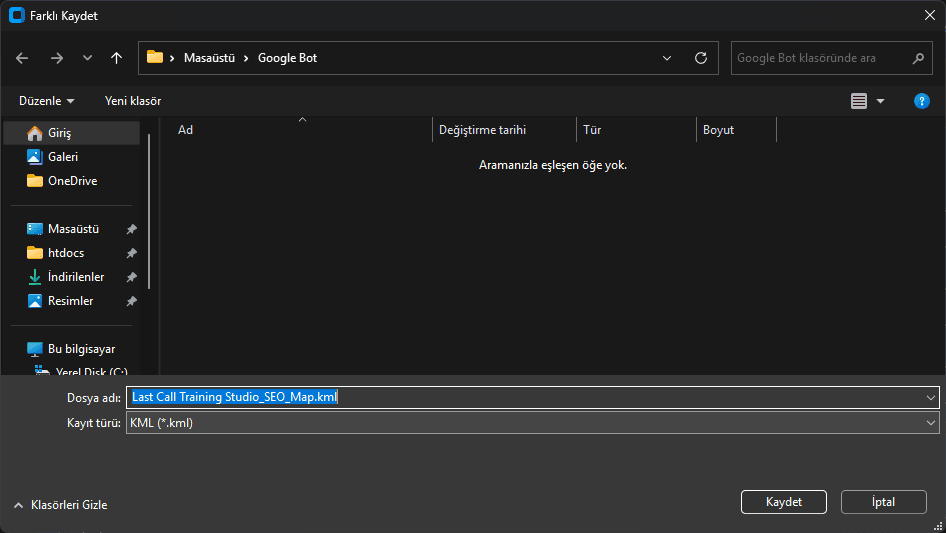Open the recent locations dropdown arrow
This screenshot has height=533, width=946.
pos(87,58)
